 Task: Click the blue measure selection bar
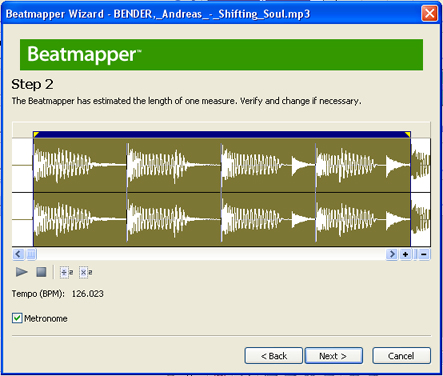222,134
